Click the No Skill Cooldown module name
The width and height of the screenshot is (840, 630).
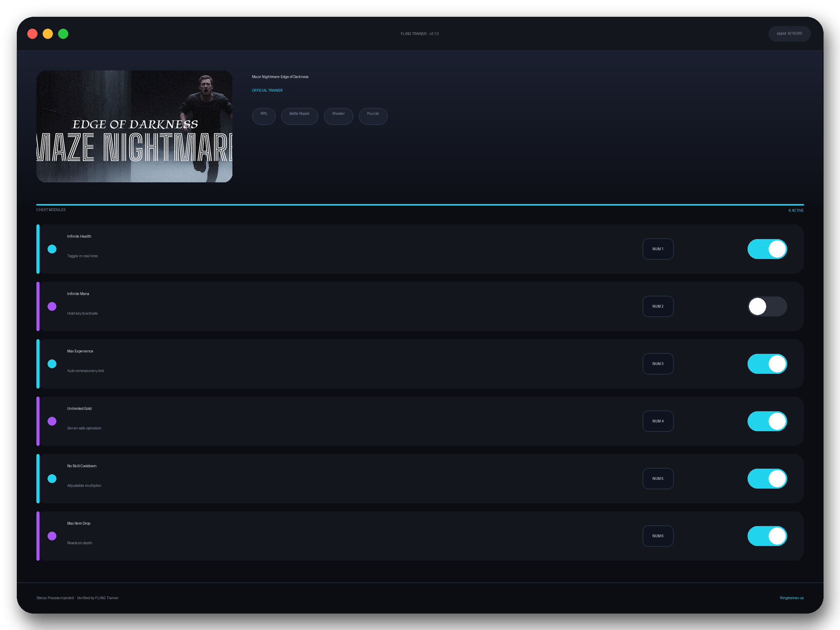[x=82, y=466]
